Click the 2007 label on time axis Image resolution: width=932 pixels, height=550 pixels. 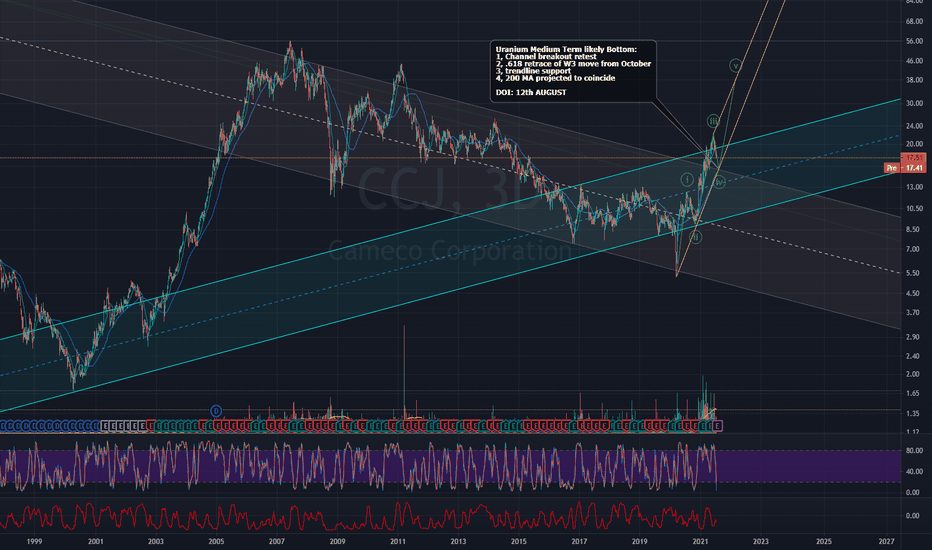[276, 542]
